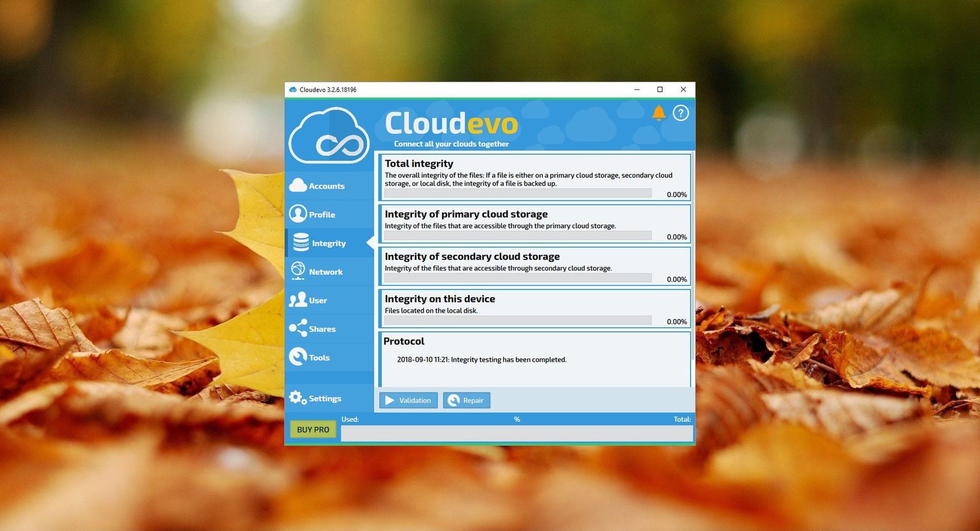The image size is (980, 531).
Task: Click the Integrity on this device heading
Action: click(x=440, y=299)
